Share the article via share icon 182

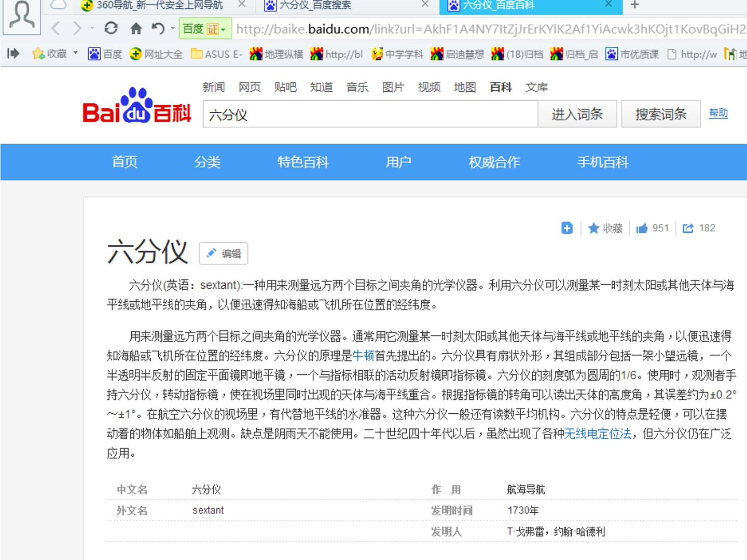point(699,228)
